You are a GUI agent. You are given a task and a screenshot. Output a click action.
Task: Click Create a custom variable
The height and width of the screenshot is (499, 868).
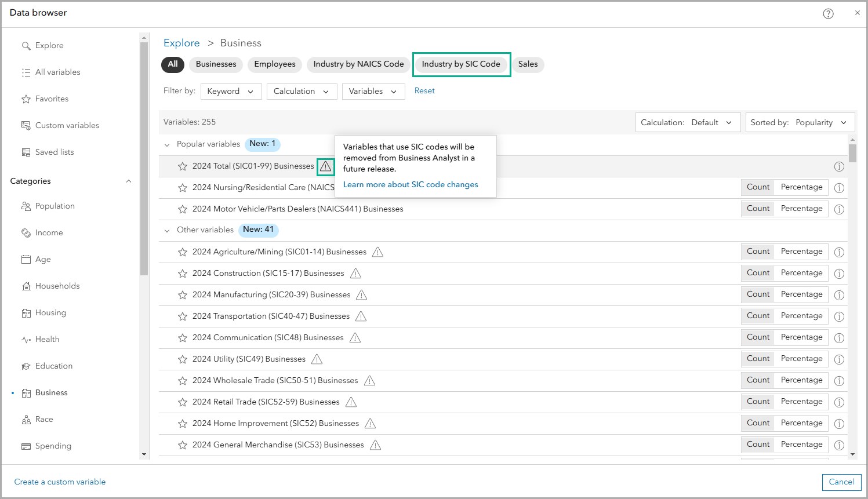(x=60, y=482)
